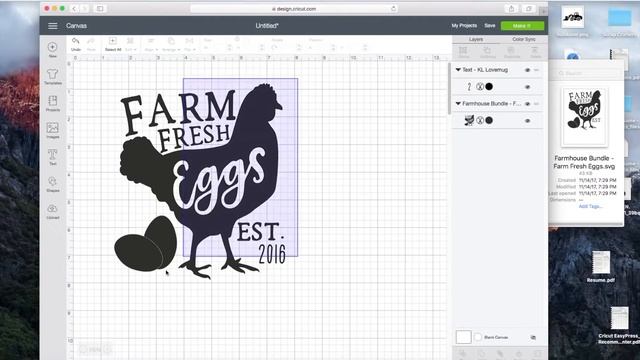
Task: Click the Safari share icon
Action: pyautogui.click(x=511, y=9)
